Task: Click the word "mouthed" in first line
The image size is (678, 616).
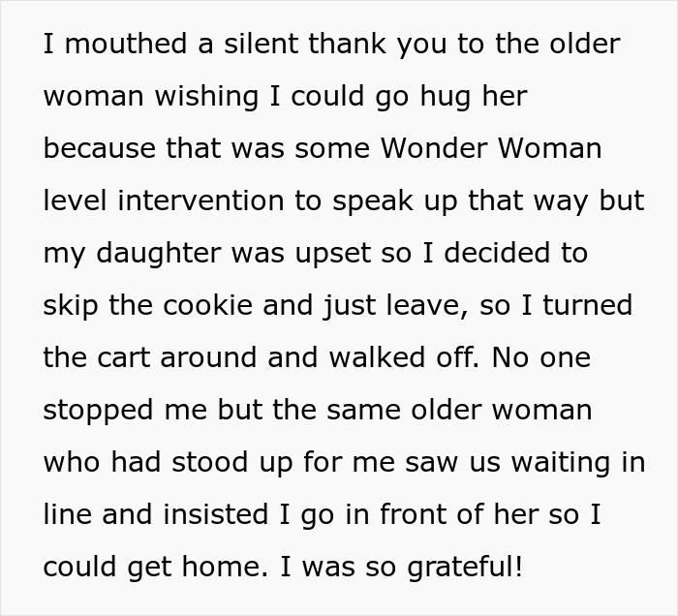Action: point(126,44)
